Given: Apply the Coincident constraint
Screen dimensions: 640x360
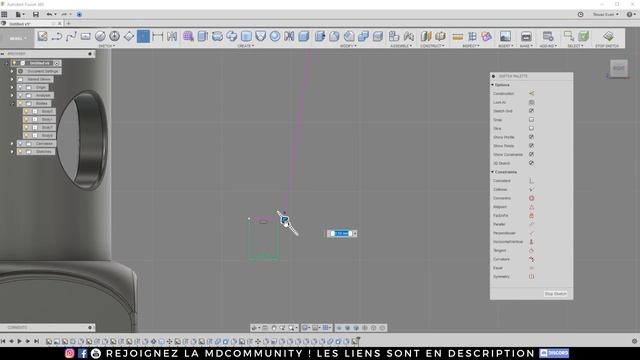Looking at the screenshot, I should (x=531, y=181).
